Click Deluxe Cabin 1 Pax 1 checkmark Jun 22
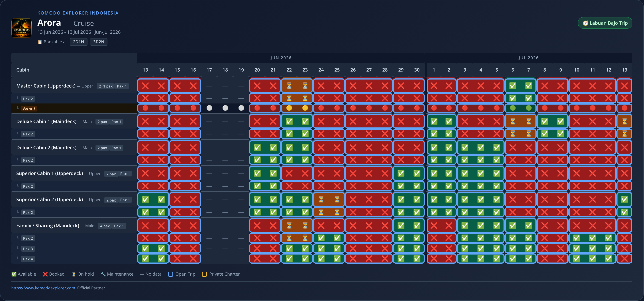This screenshot has width=644, height=301. (289, 121)
